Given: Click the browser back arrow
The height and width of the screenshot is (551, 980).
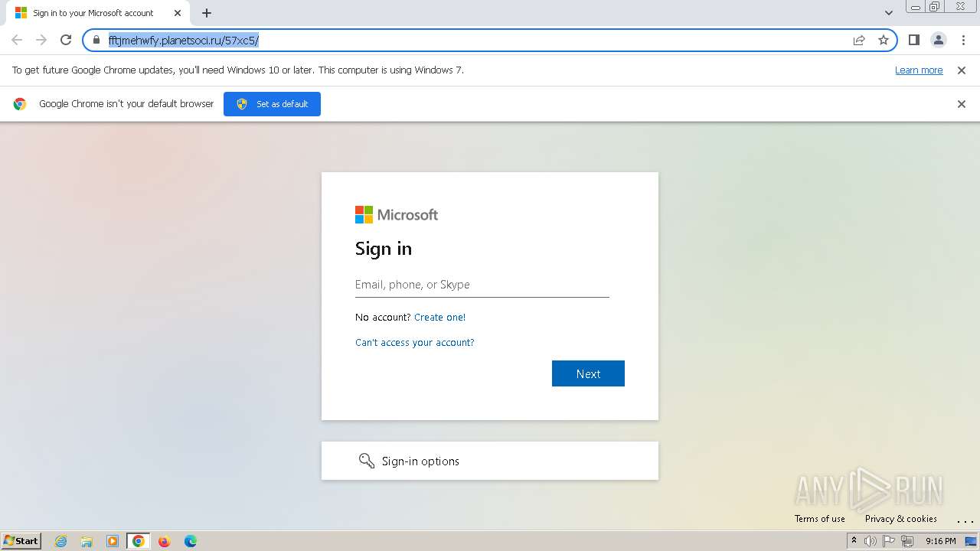Looking at the screenshot, I should pyautogui.click(x=17, y=40).
